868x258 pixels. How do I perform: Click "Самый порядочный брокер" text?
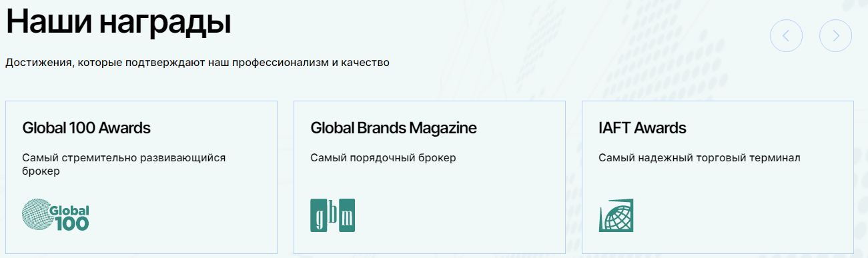[383, 158]
